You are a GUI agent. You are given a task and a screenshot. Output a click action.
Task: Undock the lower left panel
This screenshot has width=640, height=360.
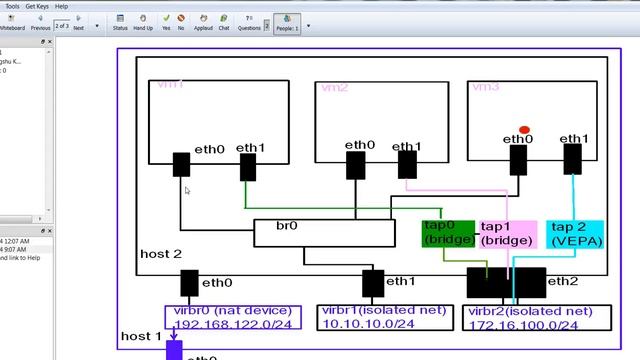click(43, 231)
